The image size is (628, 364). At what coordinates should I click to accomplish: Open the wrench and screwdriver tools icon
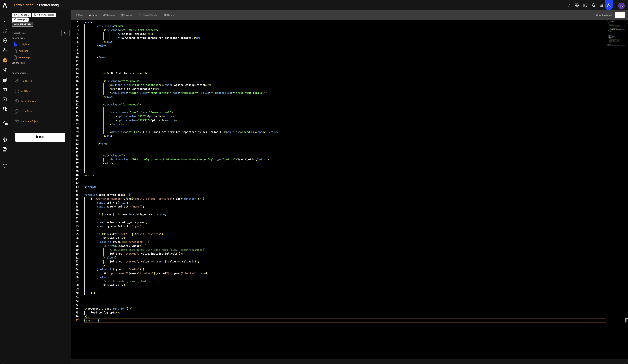click(4, 109)
